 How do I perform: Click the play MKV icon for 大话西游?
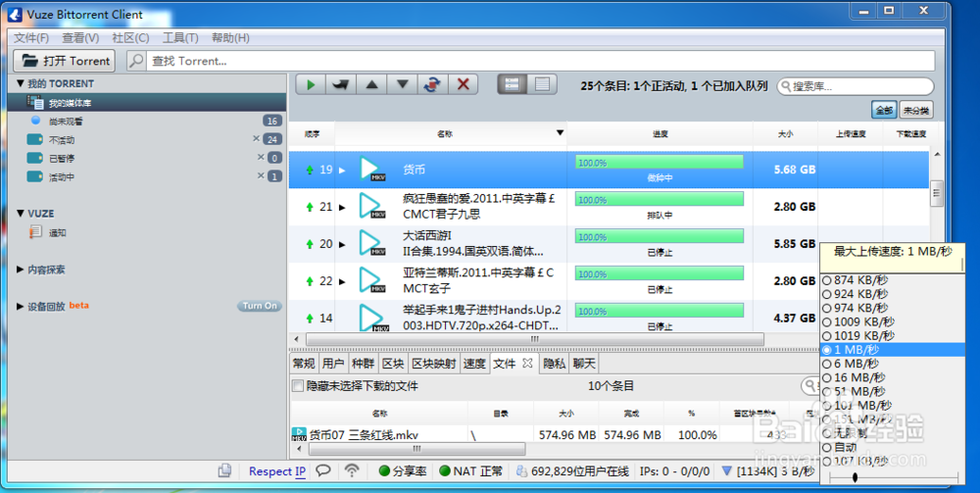[372, 243]
